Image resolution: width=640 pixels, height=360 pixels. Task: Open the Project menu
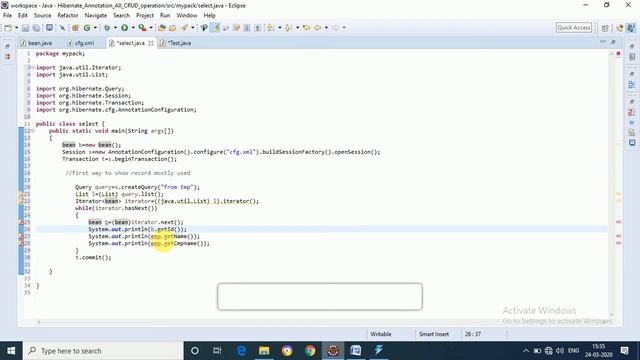coord(145,16)
